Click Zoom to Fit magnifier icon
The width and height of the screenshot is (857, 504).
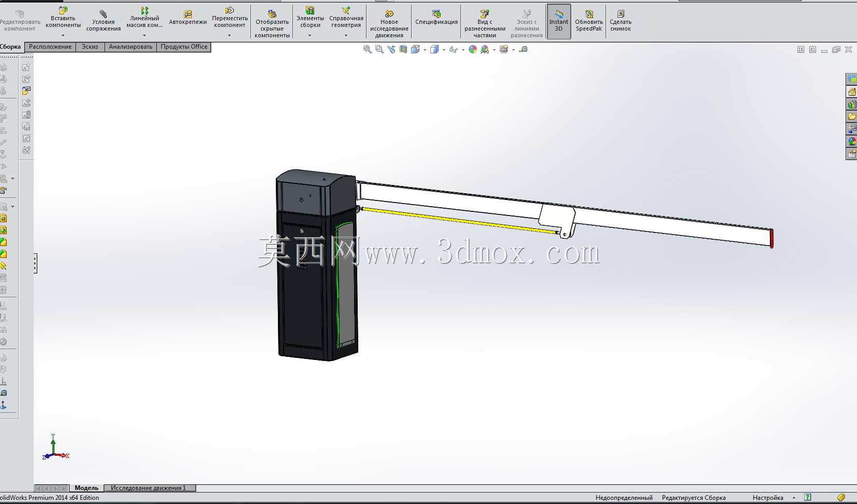coord(367,49)
